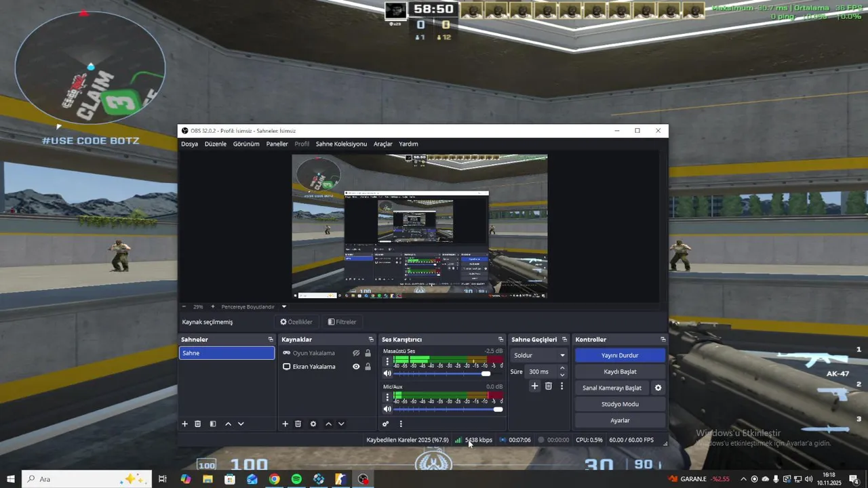Open the Paneller menu
This screenshot has width=868, height=488.
point(277,144)
